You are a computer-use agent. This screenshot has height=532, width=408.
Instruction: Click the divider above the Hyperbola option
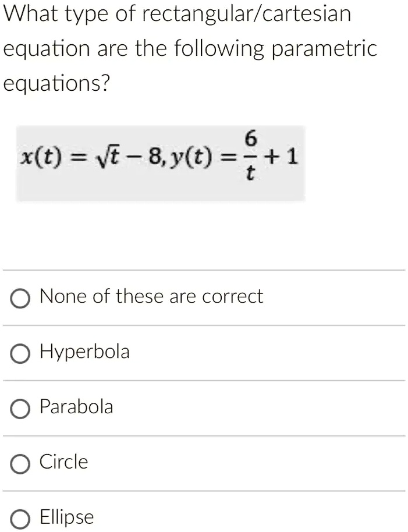(204, 325)
